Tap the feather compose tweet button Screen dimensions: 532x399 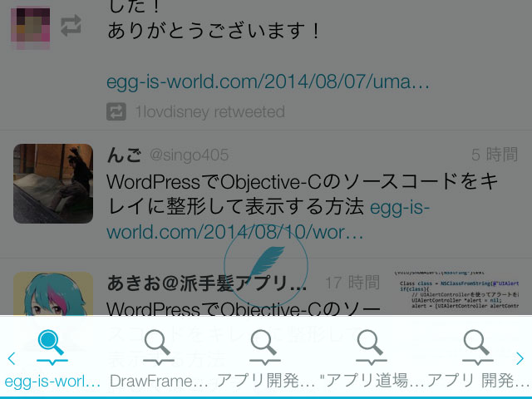pos(266,266)
